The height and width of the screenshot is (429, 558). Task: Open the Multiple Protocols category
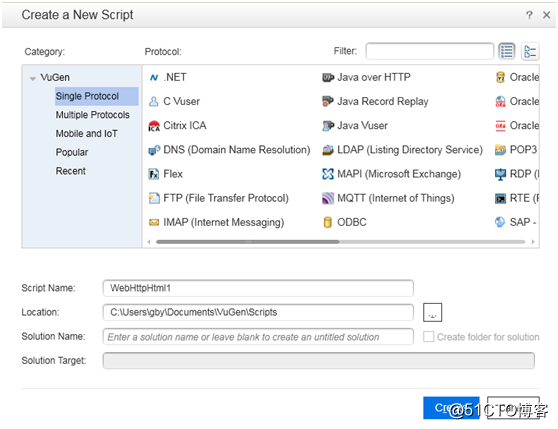(x=93, y=115)
